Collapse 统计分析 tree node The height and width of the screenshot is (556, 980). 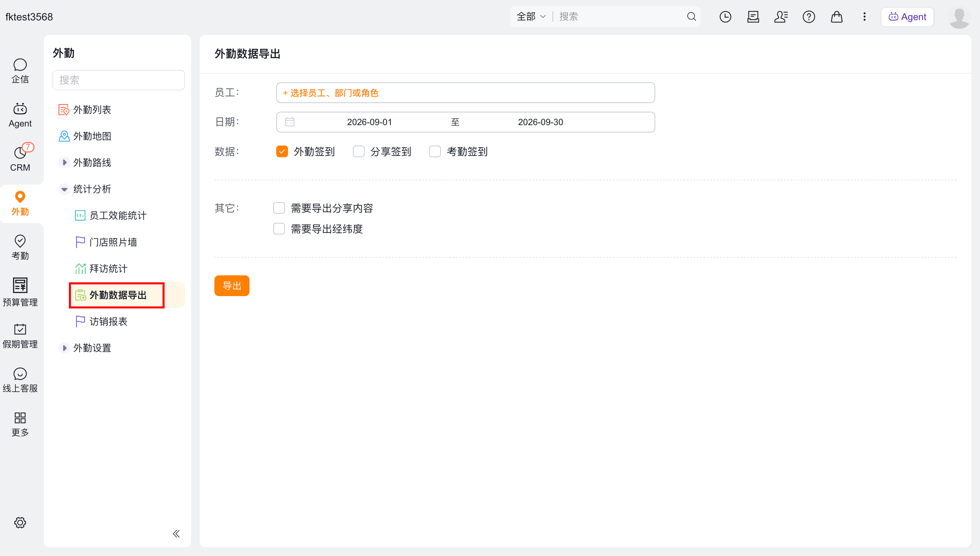pyautogui.click(x=64, y=189)
